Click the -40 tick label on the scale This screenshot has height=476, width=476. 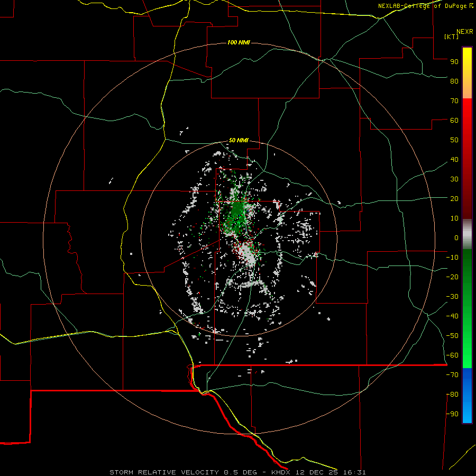(452, 316)
